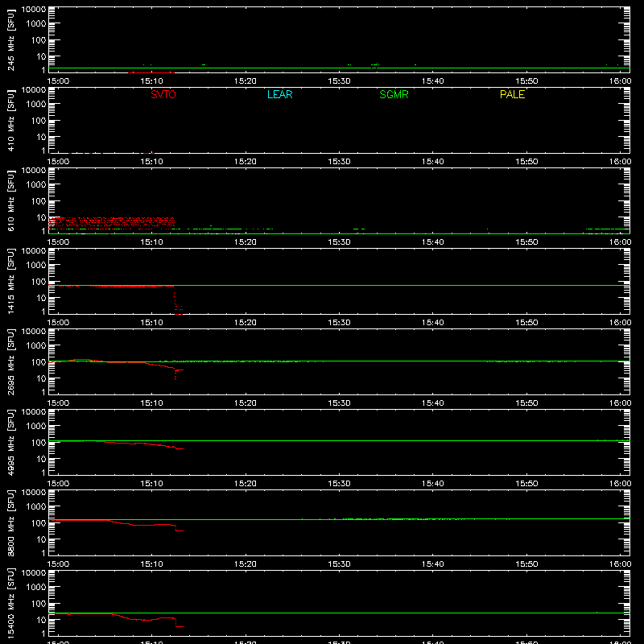Click the 1000 tick label on 1415 MHz plot
Image resolution: width=644 pixels, height=644 pixels.
(36, 266)
